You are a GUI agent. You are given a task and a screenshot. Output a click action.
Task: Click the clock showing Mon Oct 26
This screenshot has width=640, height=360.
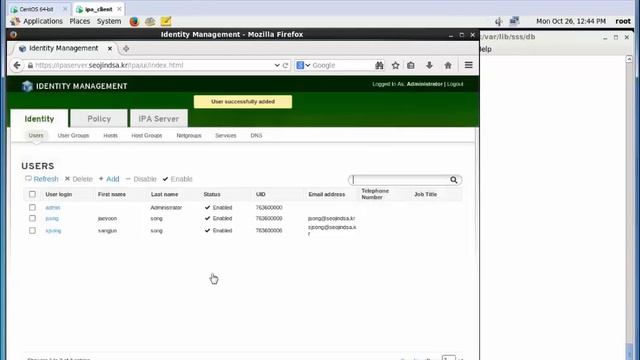click(x=571, y=21)
